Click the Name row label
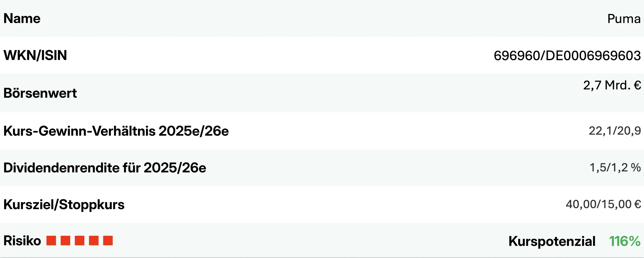644x258 pixels. point(22,18)
